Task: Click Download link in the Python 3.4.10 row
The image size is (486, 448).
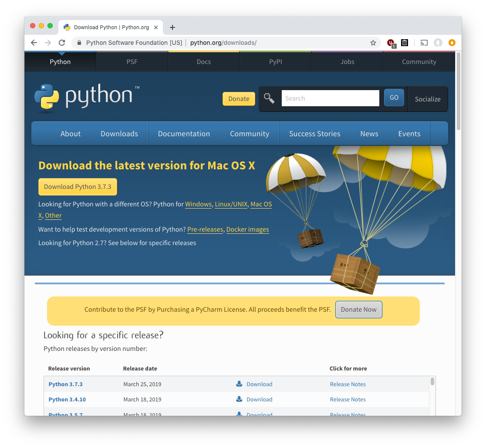Action: click(x=260, y=399)
